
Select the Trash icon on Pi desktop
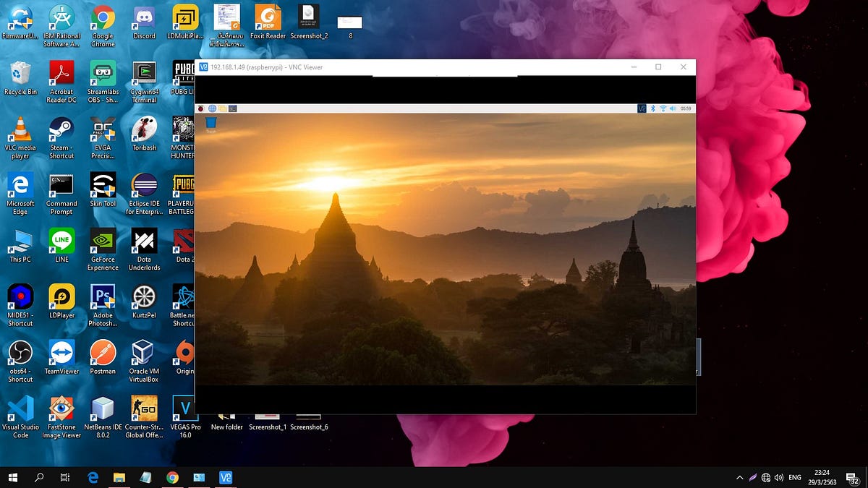[210, 126]
